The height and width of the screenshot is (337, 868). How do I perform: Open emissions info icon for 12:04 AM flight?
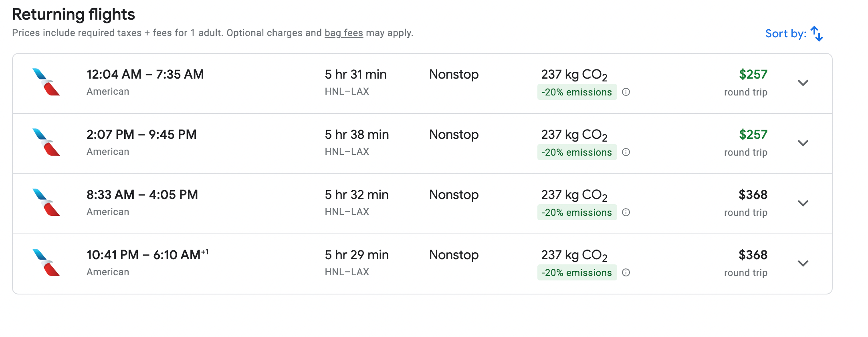[x=626, y=92]
